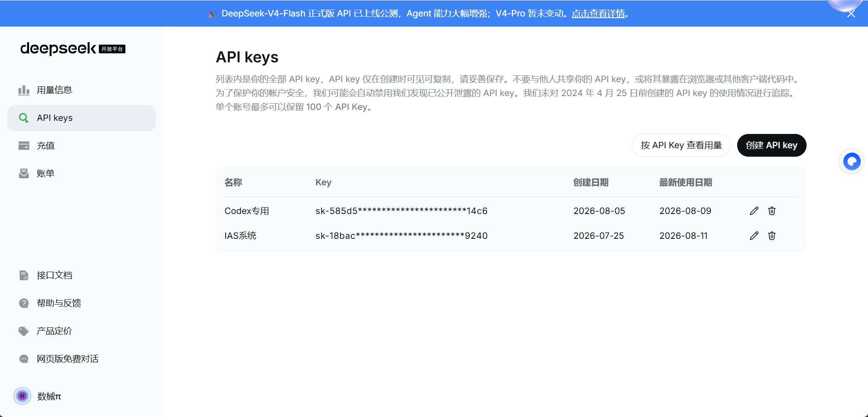Click the creation date 2026-07-25

pos(599,236)
